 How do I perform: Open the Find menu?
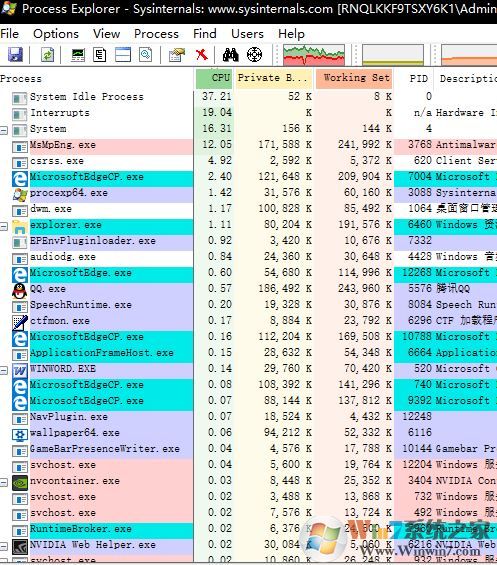205,34
